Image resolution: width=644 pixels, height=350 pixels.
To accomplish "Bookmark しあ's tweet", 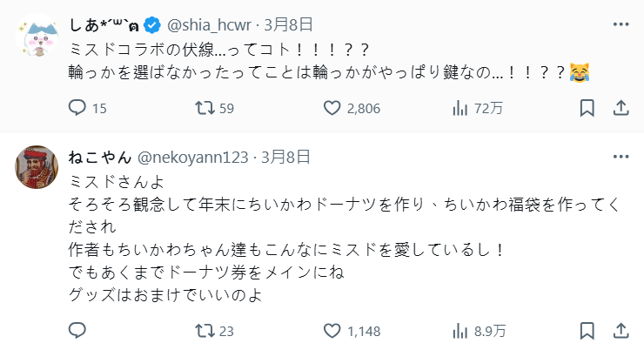I will coord(587,109).
